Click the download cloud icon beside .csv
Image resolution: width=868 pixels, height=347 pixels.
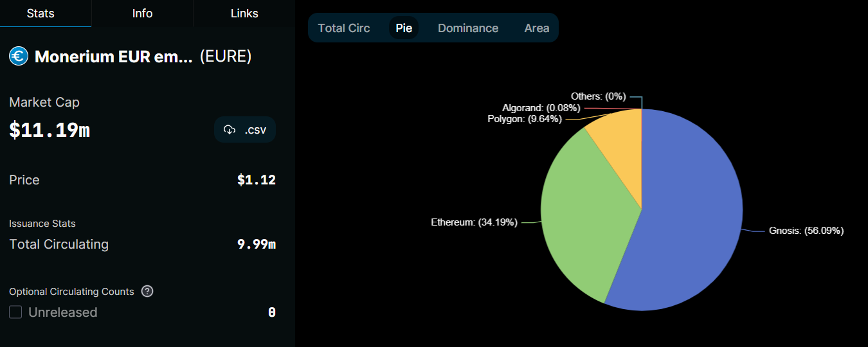pyautogui.click(x=230, y=130)
